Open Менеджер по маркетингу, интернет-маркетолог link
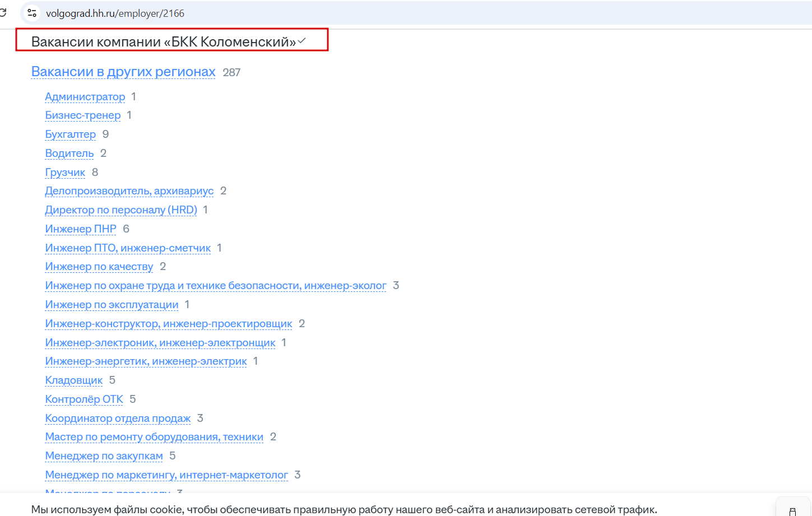The height and width of the screenshot is (516, 812). tap(166, 475)
